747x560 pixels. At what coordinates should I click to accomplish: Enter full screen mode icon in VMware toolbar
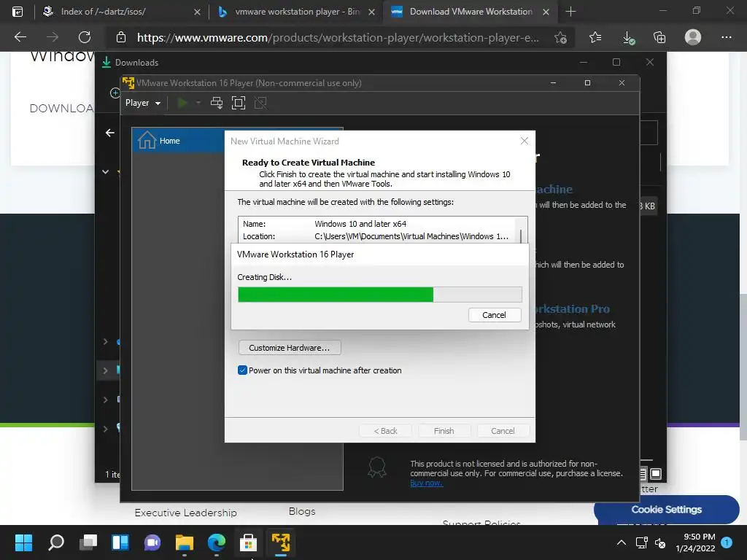239,103
